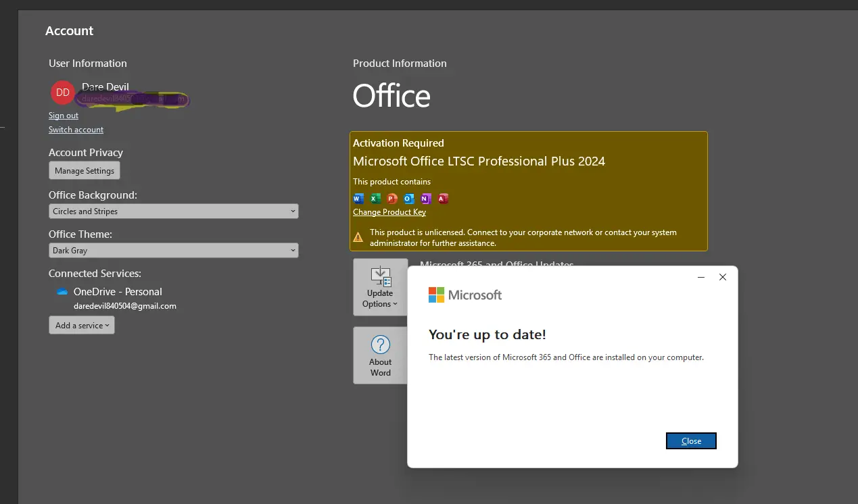Open the Add a service menu

coord(82,326)
